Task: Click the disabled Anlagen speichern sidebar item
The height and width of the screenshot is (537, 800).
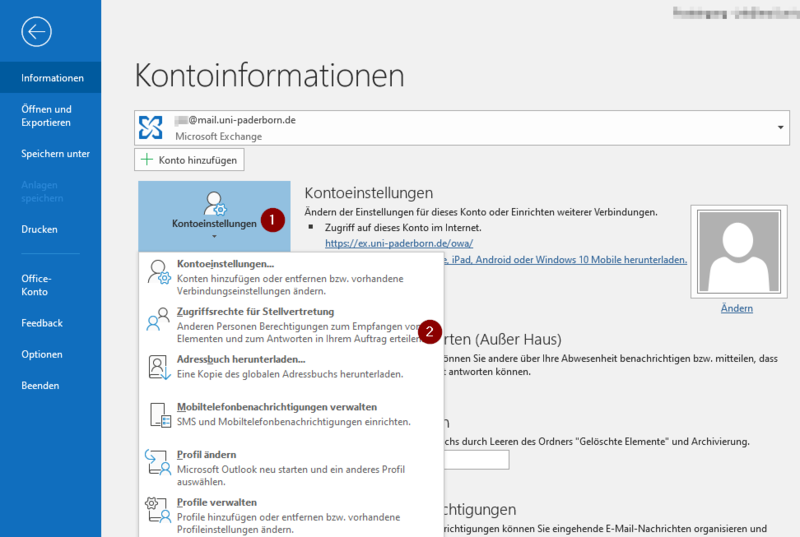Action: coord(42,191)
